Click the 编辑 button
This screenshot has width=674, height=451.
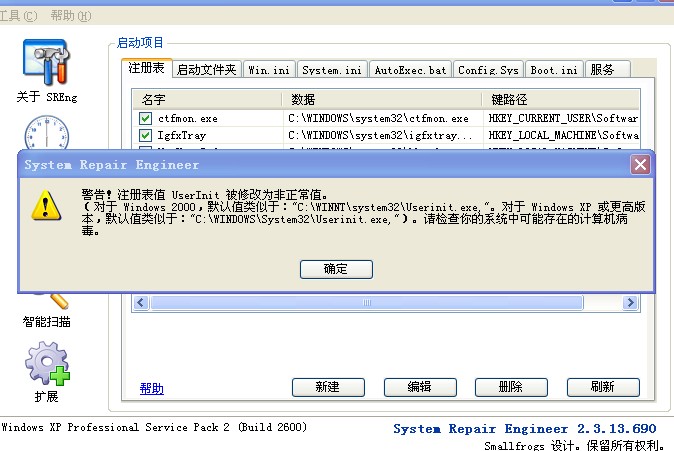420,387
